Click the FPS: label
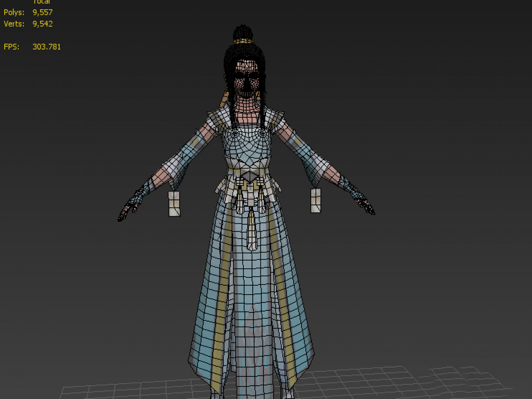The image size is (532, 399). pyautogui.click(x=12, y=47)
